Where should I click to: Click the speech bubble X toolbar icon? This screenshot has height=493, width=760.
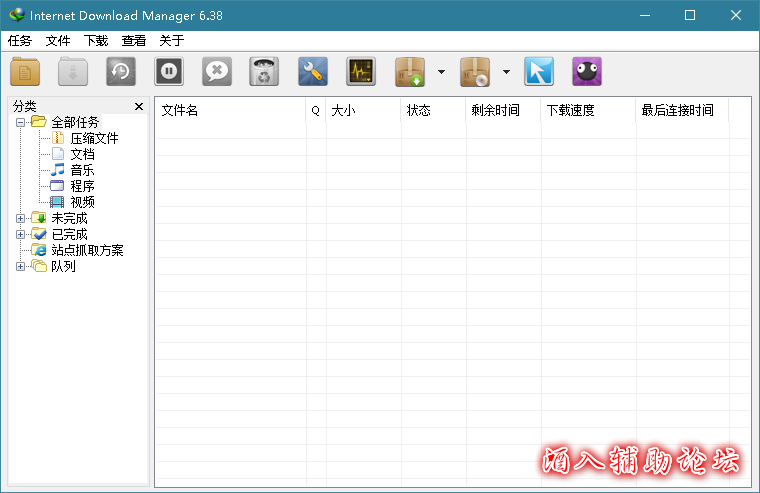click(217, 71)
